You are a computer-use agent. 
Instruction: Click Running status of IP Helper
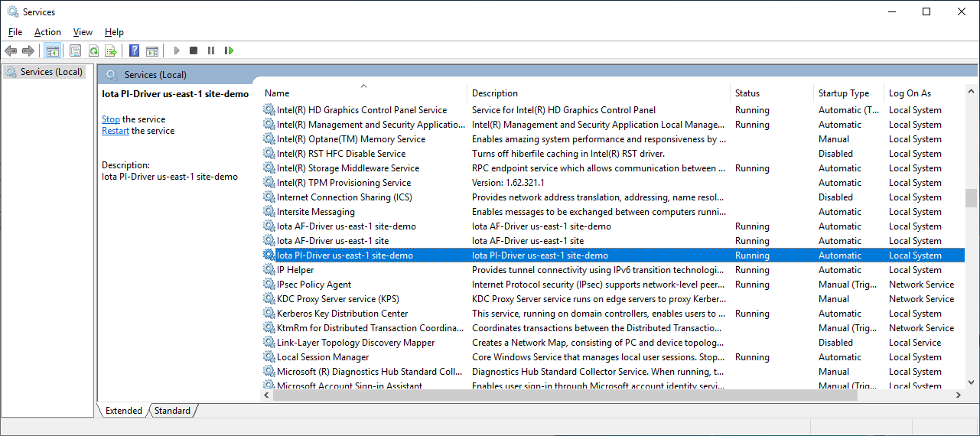(x=752, y=270)
